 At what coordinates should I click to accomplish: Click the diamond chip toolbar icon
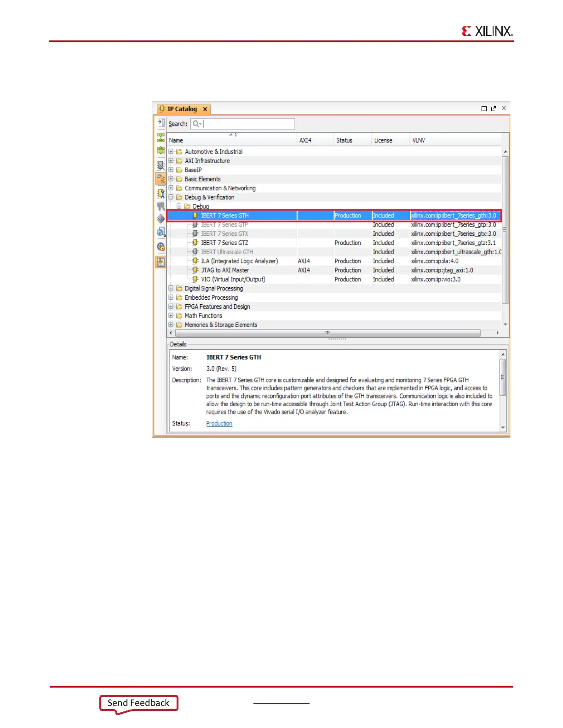(161, 219)
